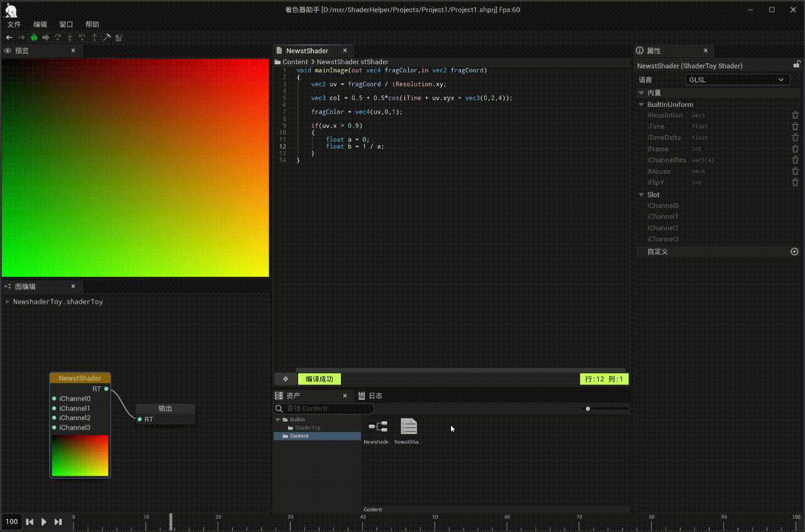Click play on the timeline controls
The image size is (805, 532).
click(x=44, y=521)
